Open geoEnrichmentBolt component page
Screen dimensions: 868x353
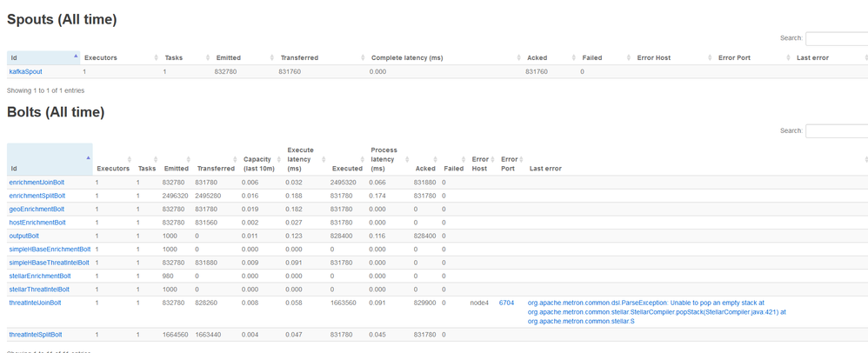click(37, 210)
